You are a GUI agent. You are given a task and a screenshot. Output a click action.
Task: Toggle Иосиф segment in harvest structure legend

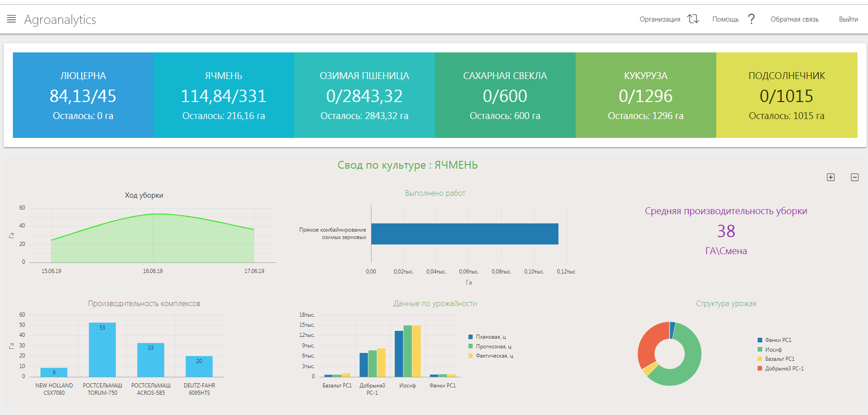(773, 350)
